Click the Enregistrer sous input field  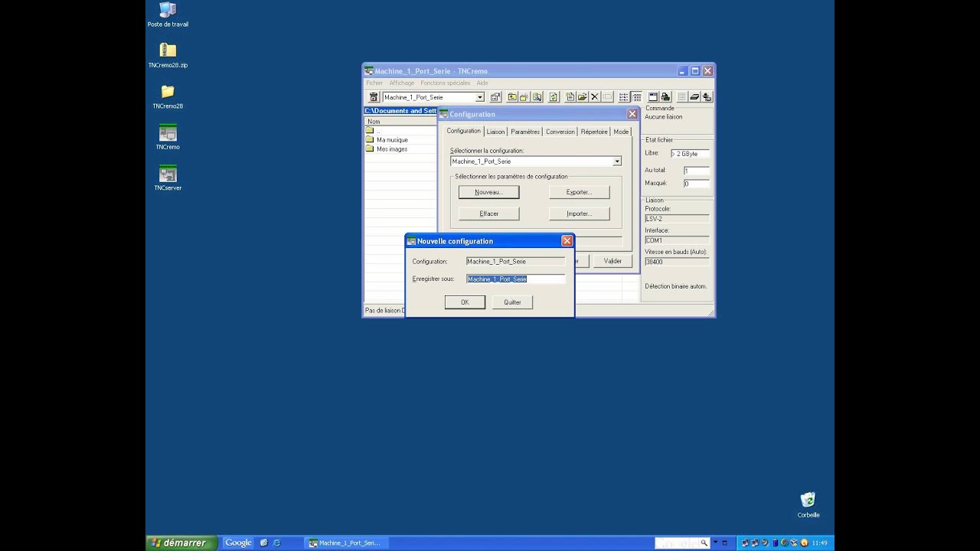point(516,279)
